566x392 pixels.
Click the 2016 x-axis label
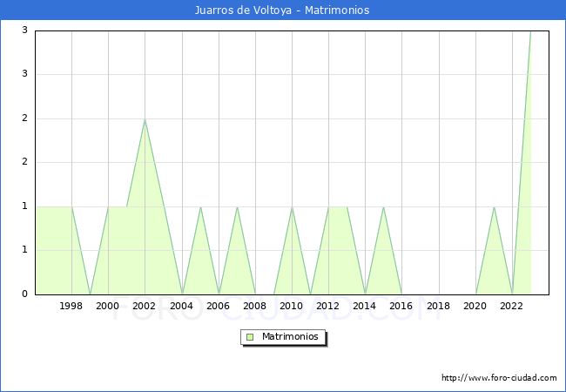[x=401, y=306]
